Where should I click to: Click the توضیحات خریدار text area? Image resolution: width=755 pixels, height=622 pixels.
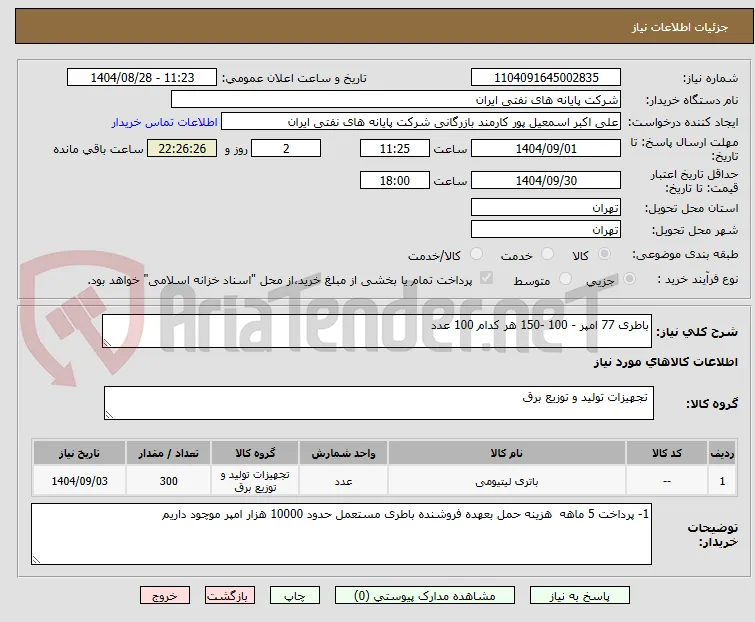click(x=341, y=534)
